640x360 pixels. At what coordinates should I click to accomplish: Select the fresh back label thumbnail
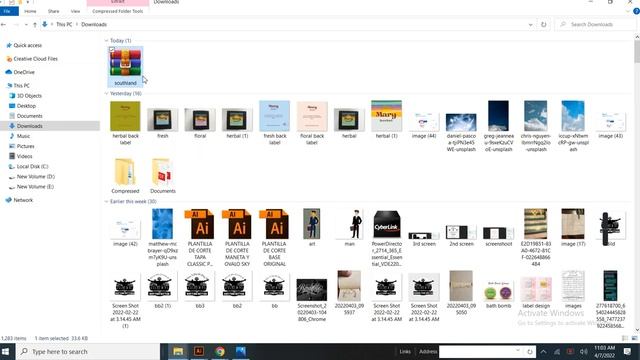point(274,116)
